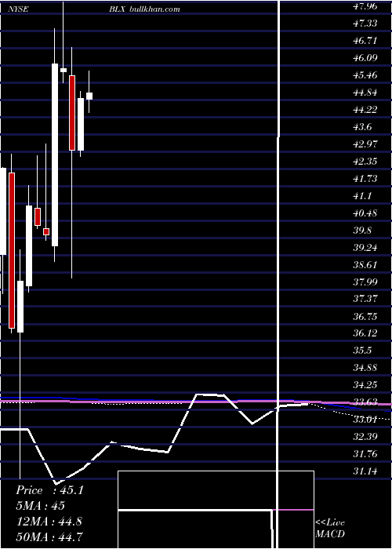Click the 41.73 price axis label
392x549 pixels.
point(365,179)
